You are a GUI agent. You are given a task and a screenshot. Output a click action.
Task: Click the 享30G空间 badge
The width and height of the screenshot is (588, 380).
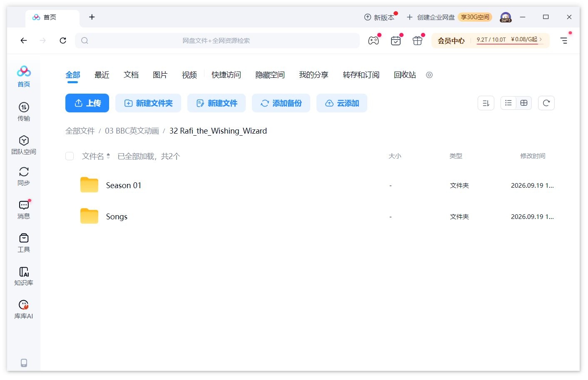point(475,17)
